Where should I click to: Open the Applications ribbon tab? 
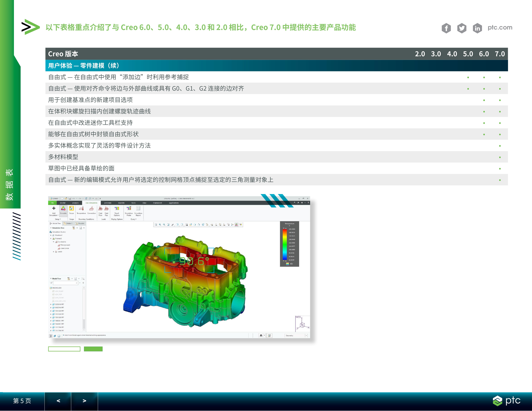[x=174, y=203]
